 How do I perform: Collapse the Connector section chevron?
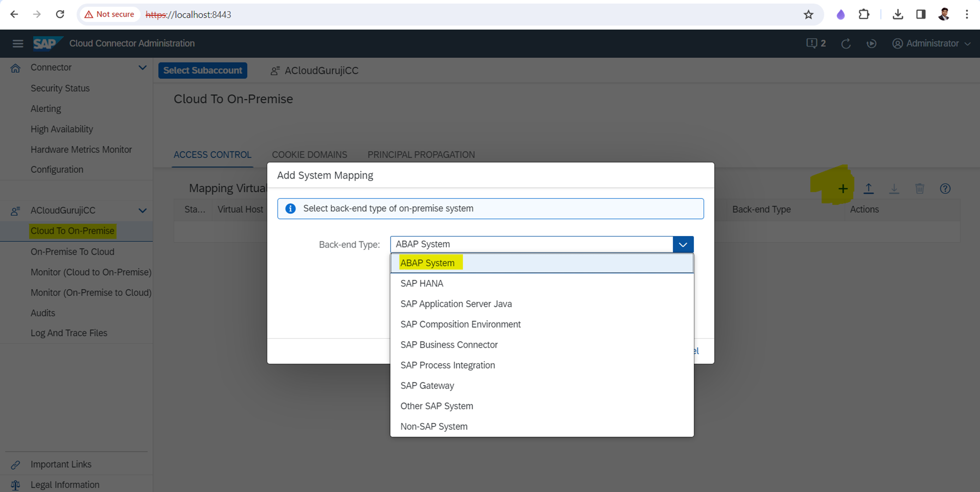(x=142, y=68)
